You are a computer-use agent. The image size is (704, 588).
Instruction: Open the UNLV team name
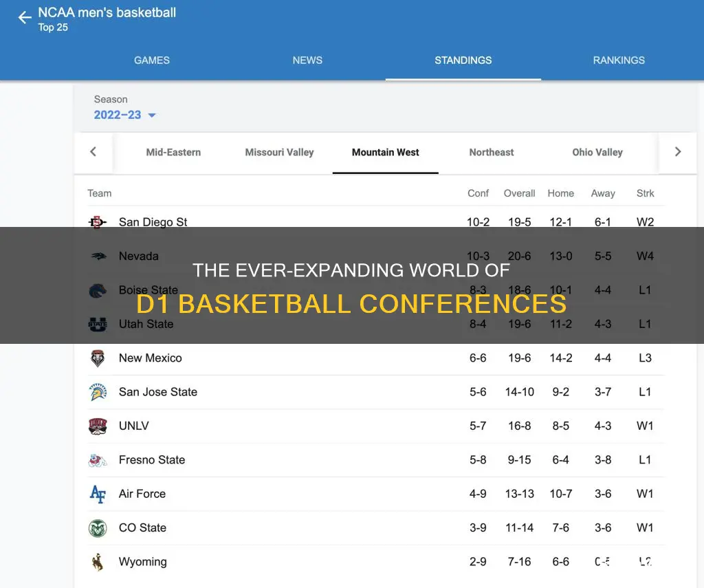[134, 426]
